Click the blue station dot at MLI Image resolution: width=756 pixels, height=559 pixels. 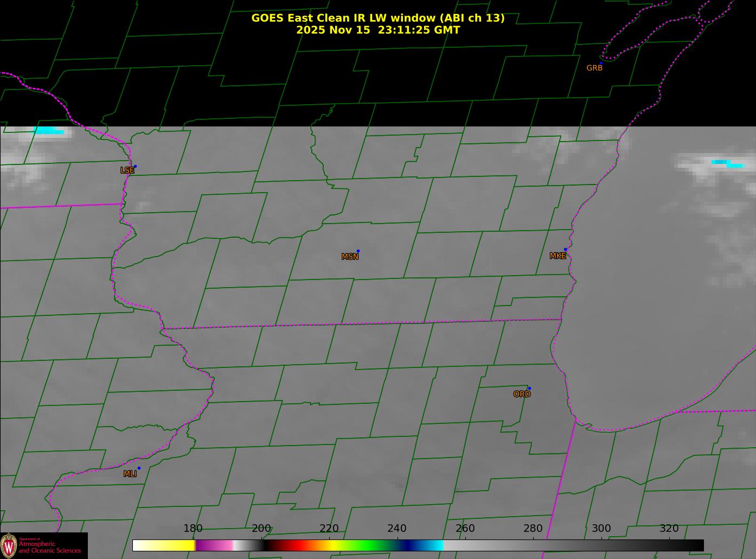pos(139,468)
